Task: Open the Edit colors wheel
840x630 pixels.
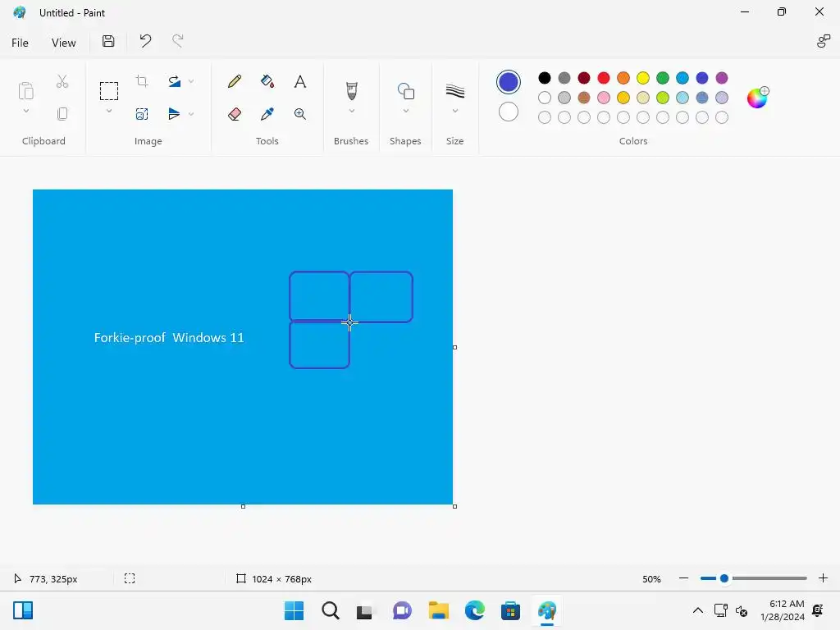Action: coord(757,98)
